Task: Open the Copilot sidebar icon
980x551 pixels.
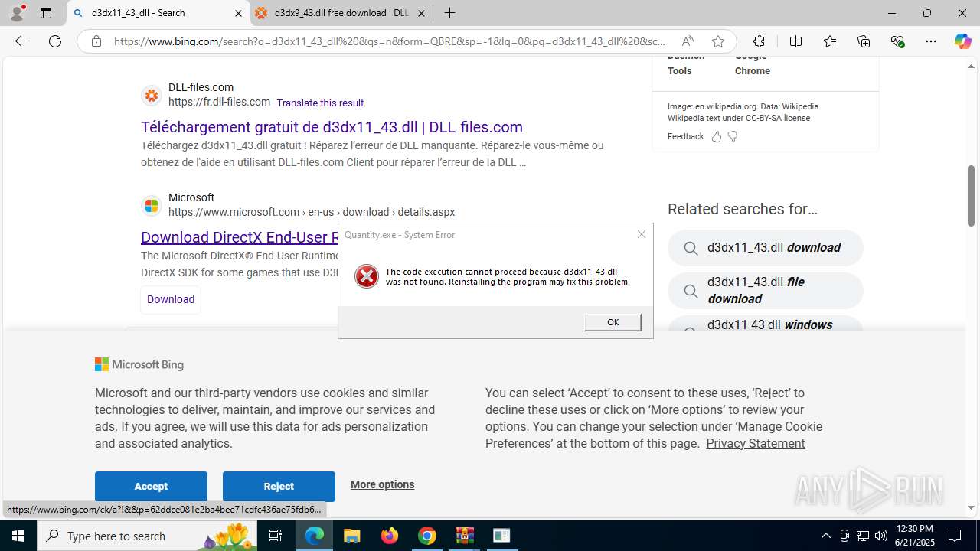Action: tap(962, 41)
